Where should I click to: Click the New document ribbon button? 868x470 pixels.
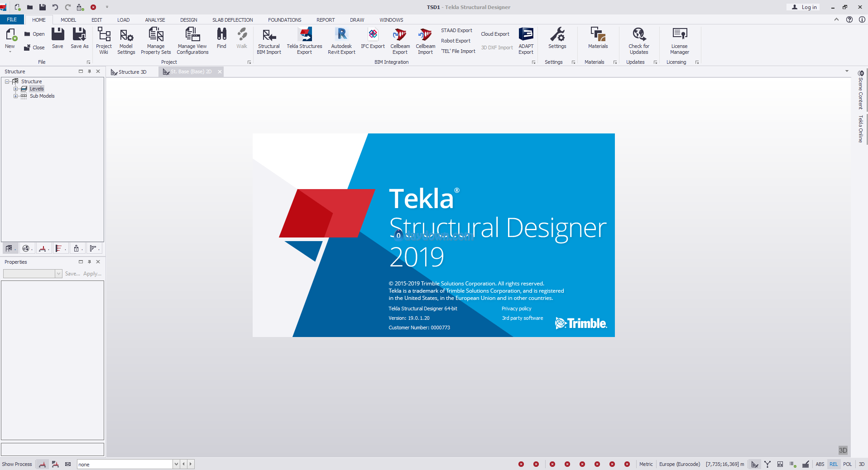10,38
